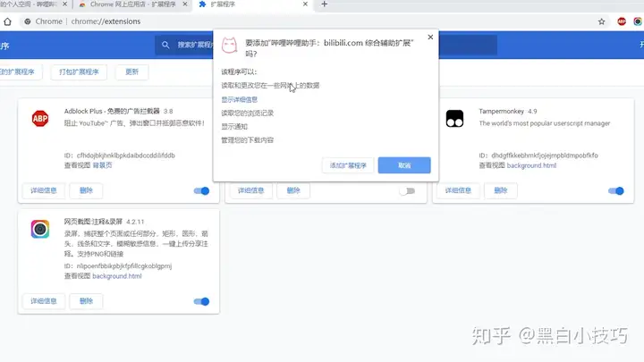
Task: Enable the disabled extension in the middle card
Action: point(407,191)
